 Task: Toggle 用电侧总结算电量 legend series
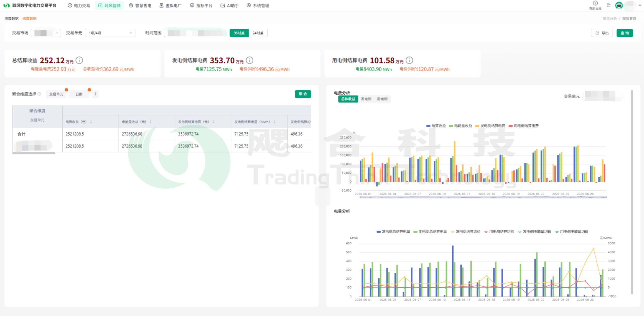pos(430,232)
